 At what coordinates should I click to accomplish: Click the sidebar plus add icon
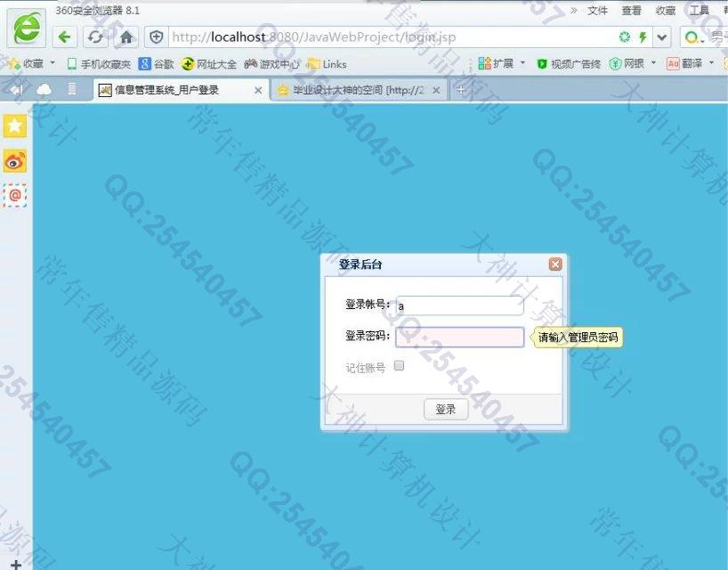click(x=16, y=565)
